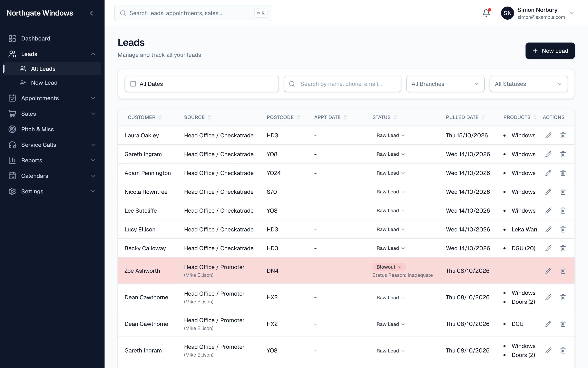Select All Leads in the sidebar

point(52,69)
